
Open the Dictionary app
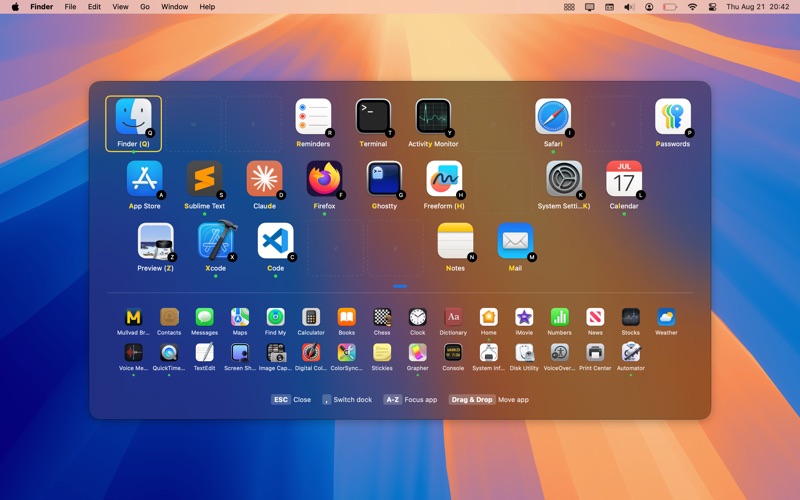(x=453, y=317)
